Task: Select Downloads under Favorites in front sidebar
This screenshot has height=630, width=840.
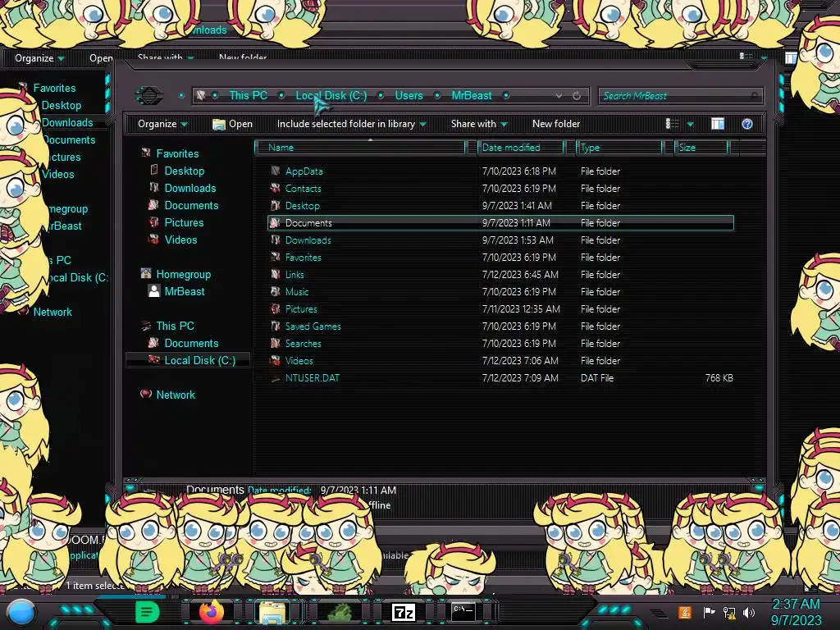Action: [190, 188]
